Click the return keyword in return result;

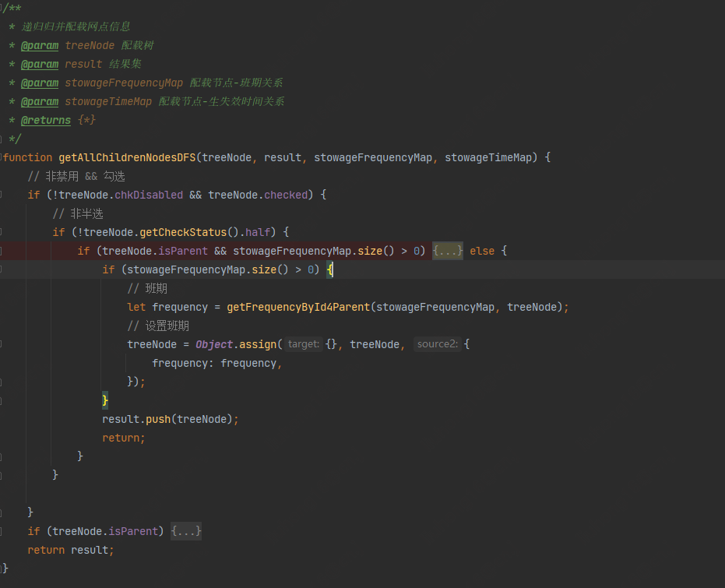click(x=46, y=550)
